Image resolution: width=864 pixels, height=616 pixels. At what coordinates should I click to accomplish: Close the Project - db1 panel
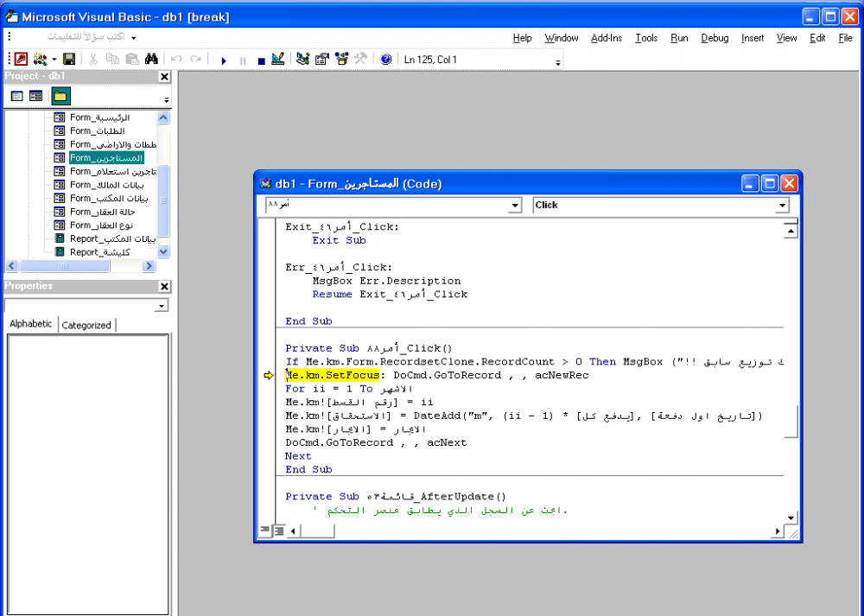[x=164, y=77]
